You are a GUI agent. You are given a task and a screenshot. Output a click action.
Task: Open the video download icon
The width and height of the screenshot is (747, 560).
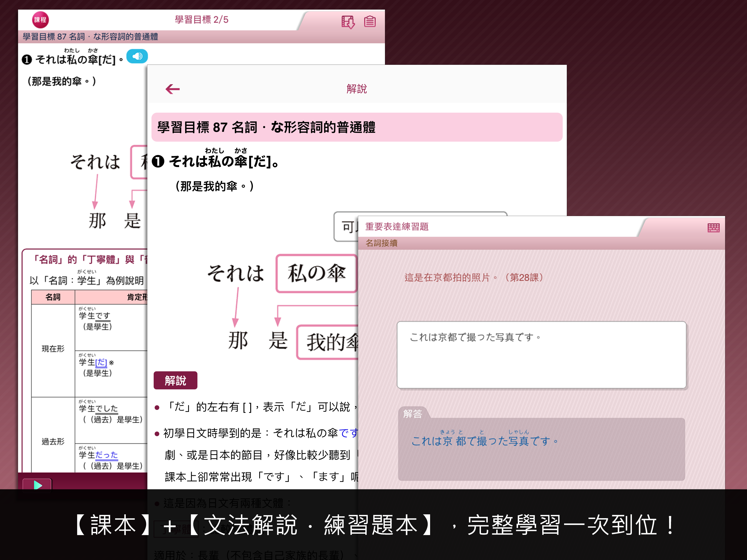[348, 22]
